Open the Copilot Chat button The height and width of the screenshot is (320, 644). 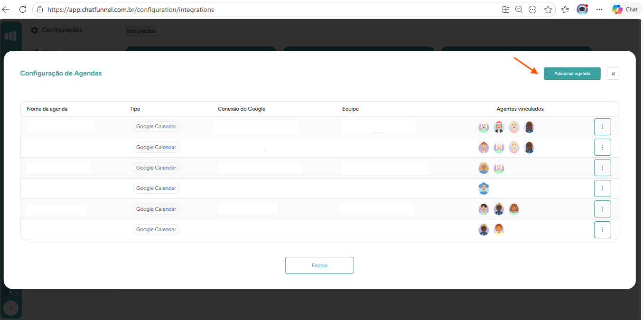point(625,9)
